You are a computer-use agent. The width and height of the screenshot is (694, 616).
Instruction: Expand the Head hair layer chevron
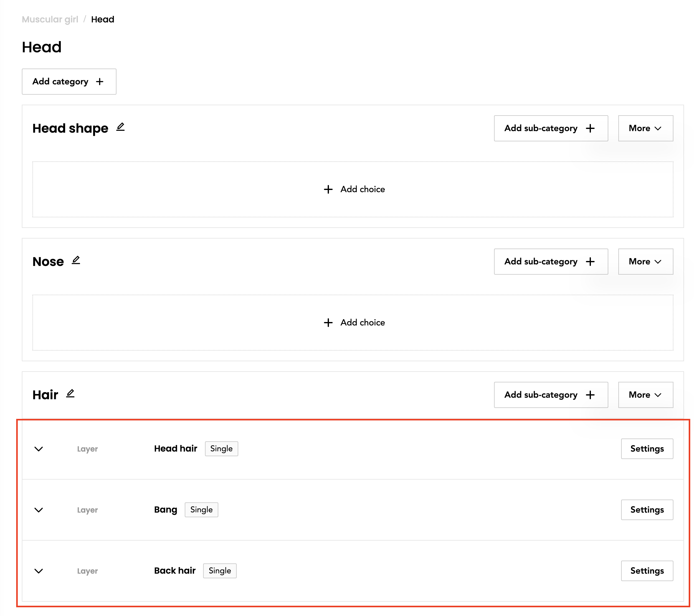(39, 449)
